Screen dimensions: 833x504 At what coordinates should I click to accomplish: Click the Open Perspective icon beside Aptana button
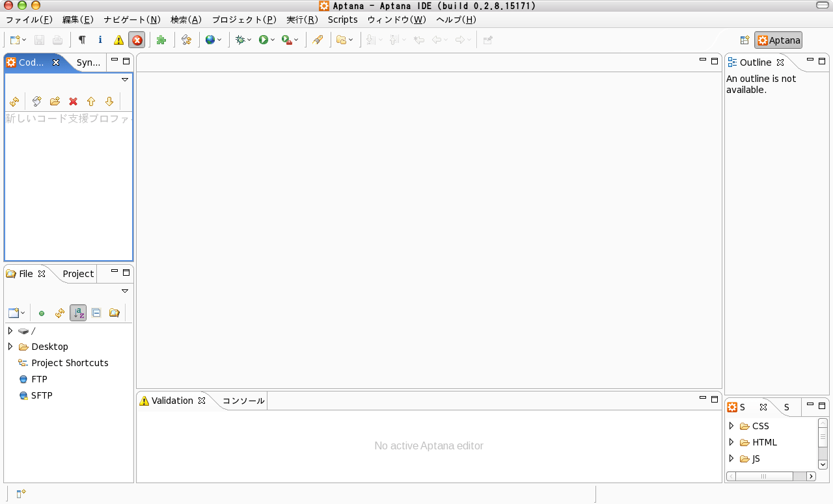click(745, 40)
